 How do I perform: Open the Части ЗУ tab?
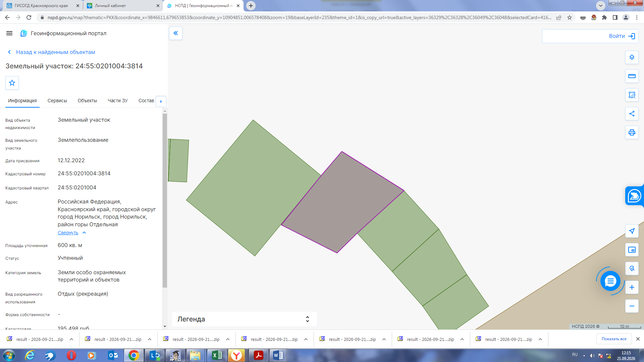coord(118,101)
